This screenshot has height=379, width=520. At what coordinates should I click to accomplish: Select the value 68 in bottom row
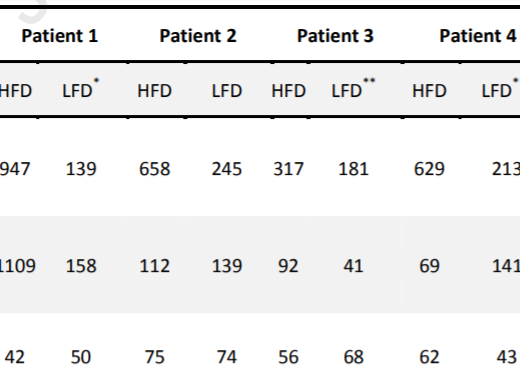coord(353,357)
